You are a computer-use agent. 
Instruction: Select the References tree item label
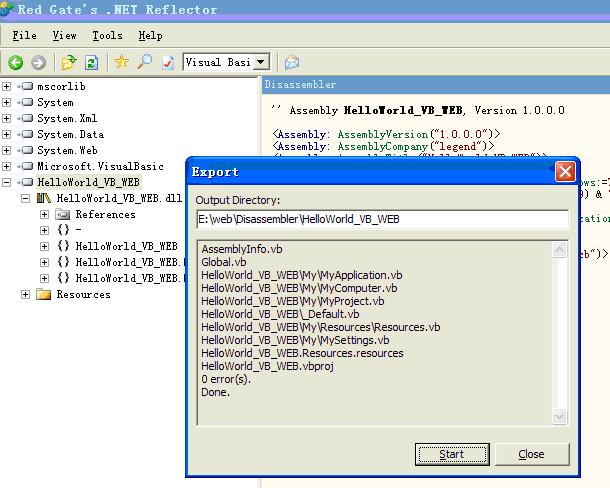[x=106, y=214]
